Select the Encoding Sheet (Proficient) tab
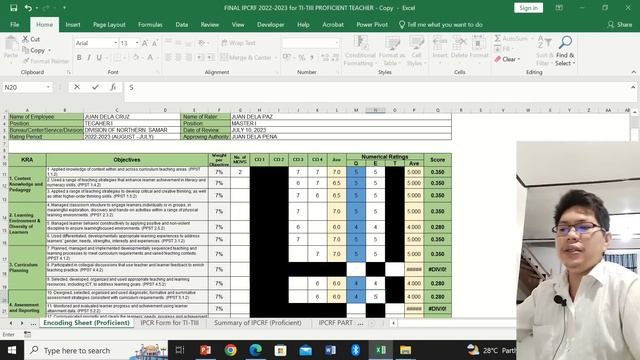640x360 pixels. click(87, 322)
